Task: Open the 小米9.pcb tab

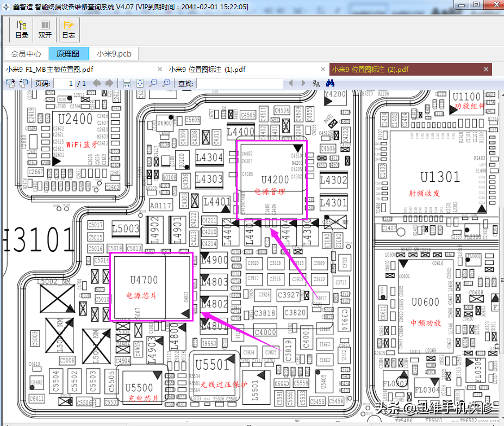Action: click(x=114, y=54)
